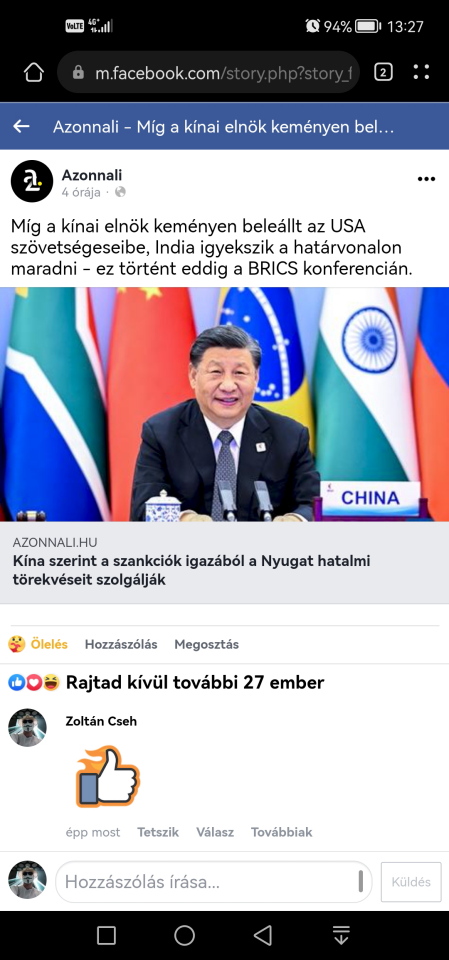The image size is (449, 960).
Task: Open the browser tabs counter
Action: click(383, 73)
